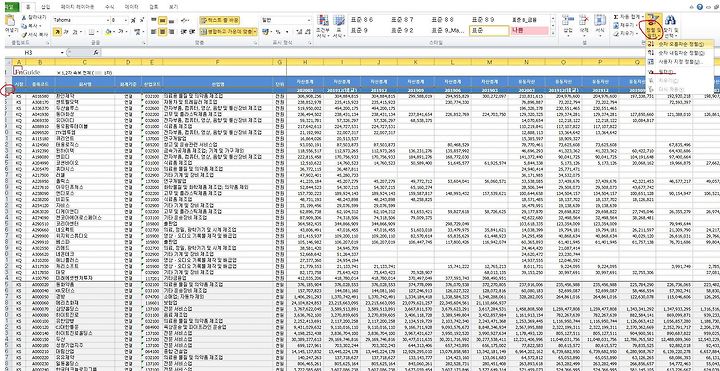Open Format as Table (표 서식)
Viewport: 720px width, 371px height.
(338, 26)
